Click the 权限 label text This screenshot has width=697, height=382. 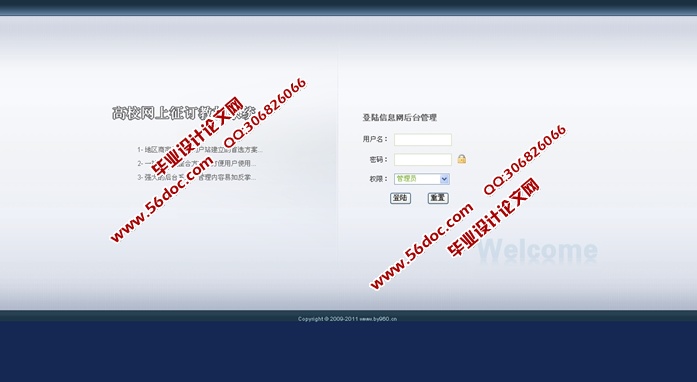[378, 179]
